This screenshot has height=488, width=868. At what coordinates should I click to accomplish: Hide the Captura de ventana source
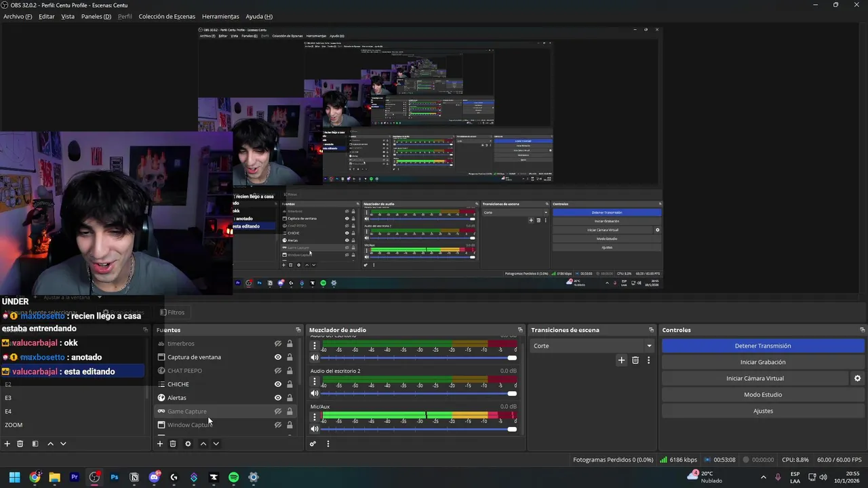tap(277, 357)
